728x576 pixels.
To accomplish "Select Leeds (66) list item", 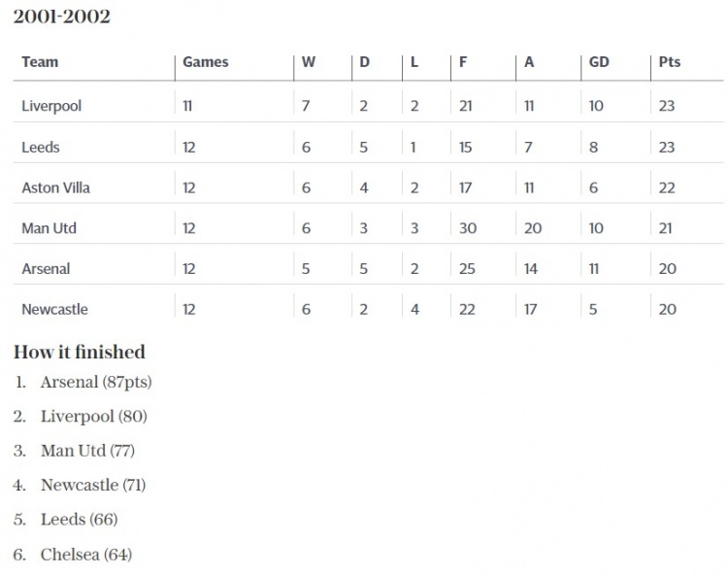I will (79, 520).
